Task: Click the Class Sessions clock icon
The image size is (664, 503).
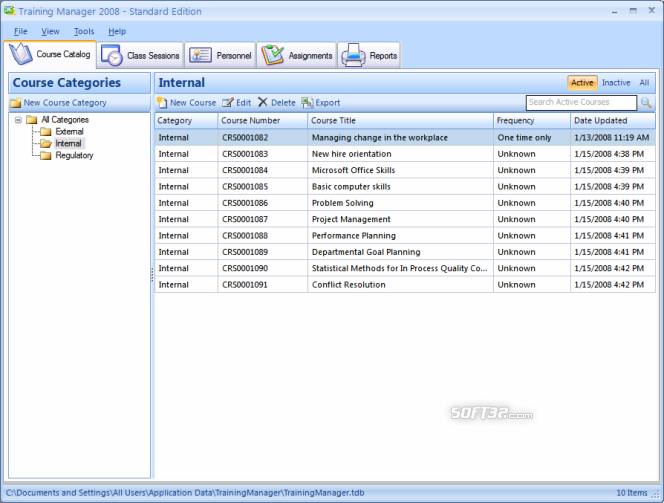Action: (112, 55)
